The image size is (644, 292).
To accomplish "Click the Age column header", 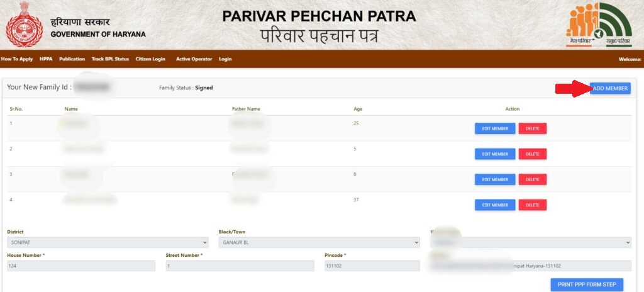I will point(358,109).
